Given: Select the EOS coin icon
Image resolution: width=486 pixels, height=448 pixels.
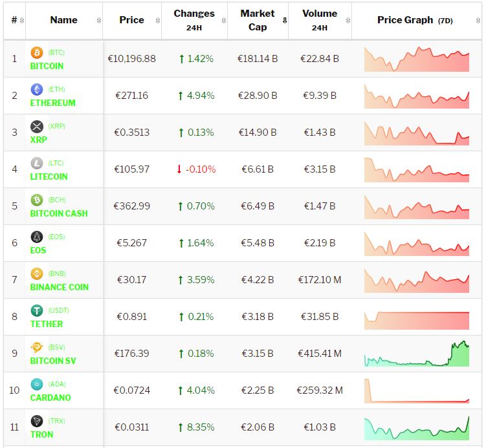Looking at the screenshot, I should click(x=37, y=237).
